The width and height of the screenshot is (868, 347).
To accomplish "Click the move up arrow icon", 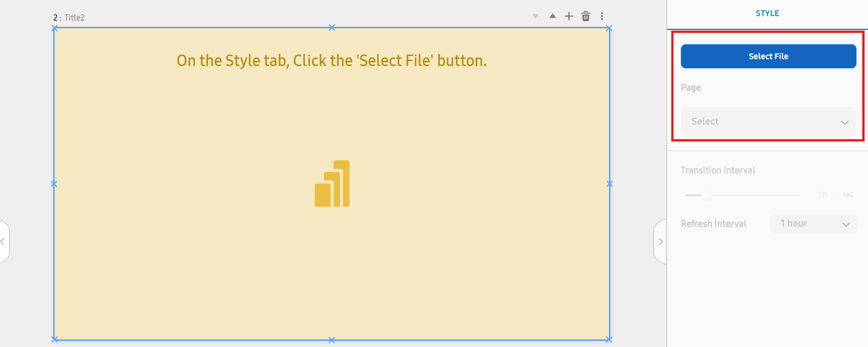I will 552,16.
